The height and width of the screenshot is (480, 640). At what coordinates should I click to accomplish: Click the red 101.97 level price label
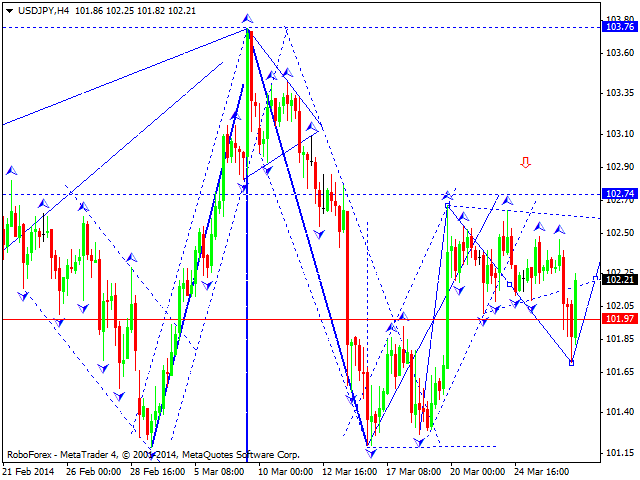click(x=620, y=318)
